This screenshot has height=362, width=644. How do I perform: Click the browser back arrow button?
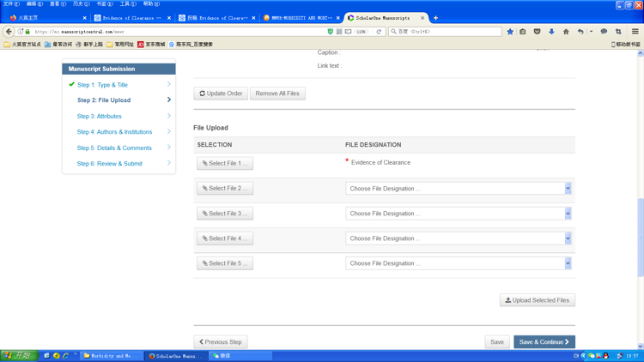pyautogui.click(x=9, y=32)
